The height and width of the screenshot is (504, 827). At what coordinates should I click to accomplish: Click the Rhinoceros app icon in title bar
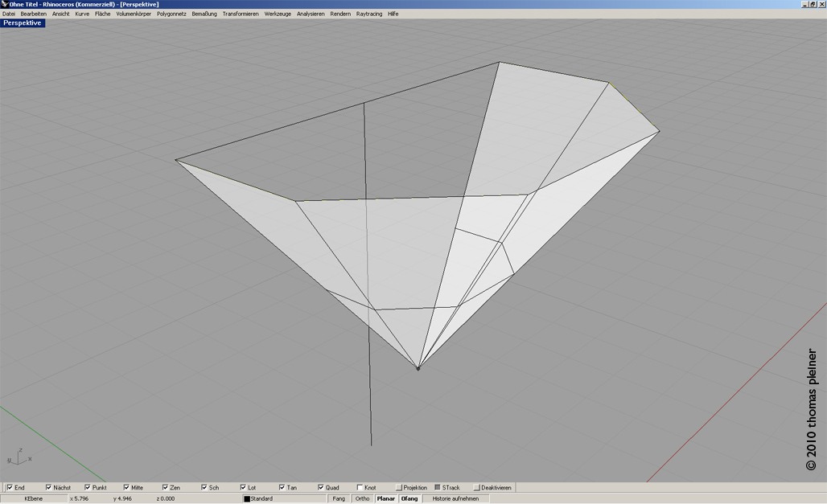4,4
